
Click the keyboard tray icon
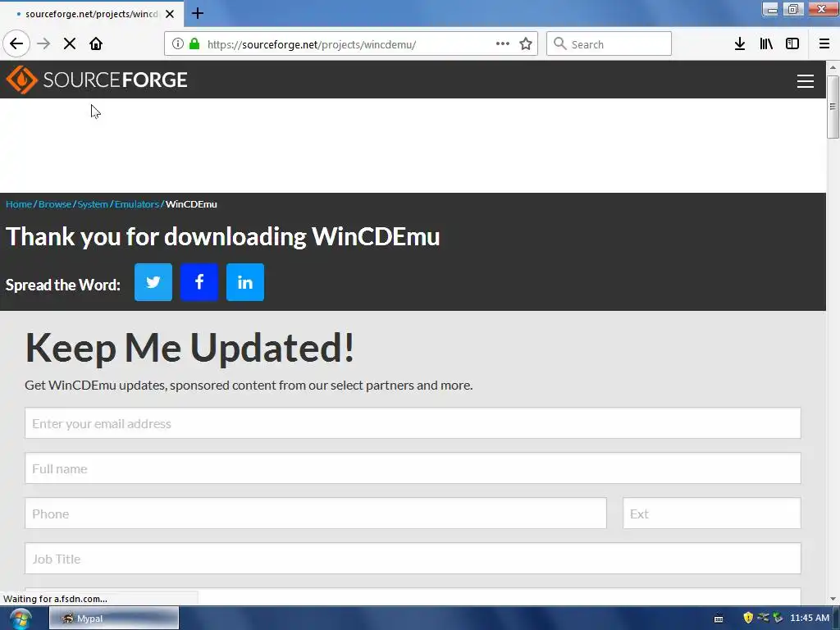(x=719, y=619)
